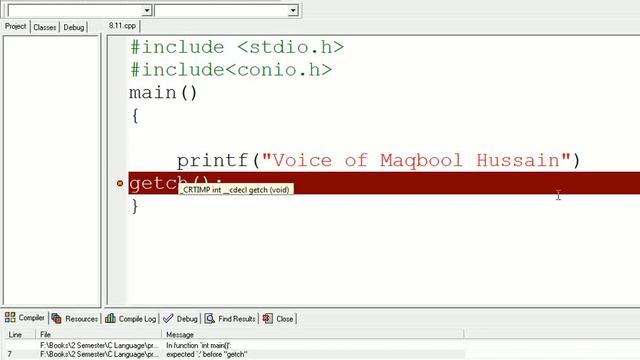Click Close in the bottom panel
Viewport: 640px width, 360px height.
point(278,319)
